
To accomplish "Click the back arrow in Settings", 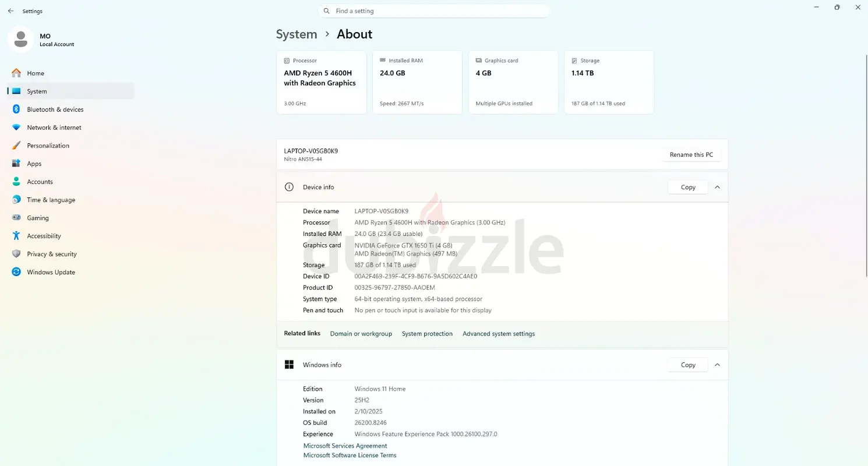I will pyautogui.click(x=10, y=11).
